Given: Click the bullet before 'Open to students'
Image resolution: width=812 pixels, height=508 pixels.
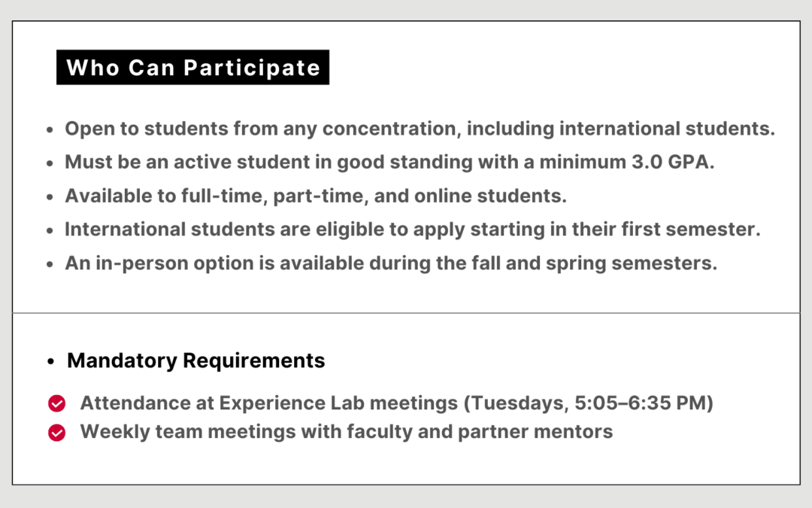Looking at the screenshot, I should tap(50, 129).
